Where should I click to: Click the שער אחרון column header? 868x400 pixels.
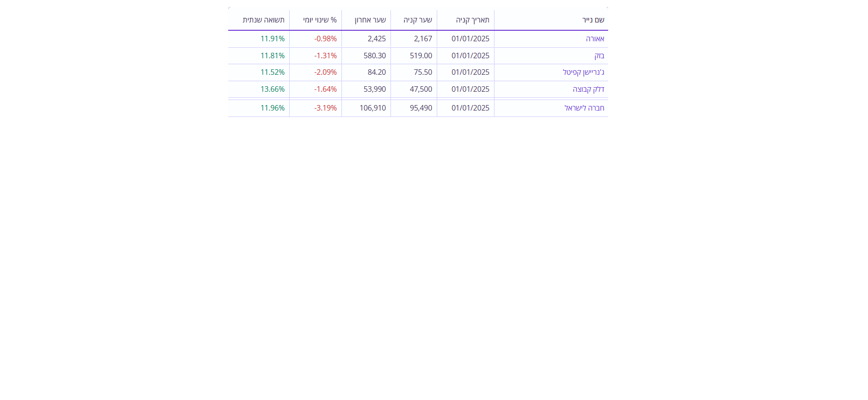[370, 20]
